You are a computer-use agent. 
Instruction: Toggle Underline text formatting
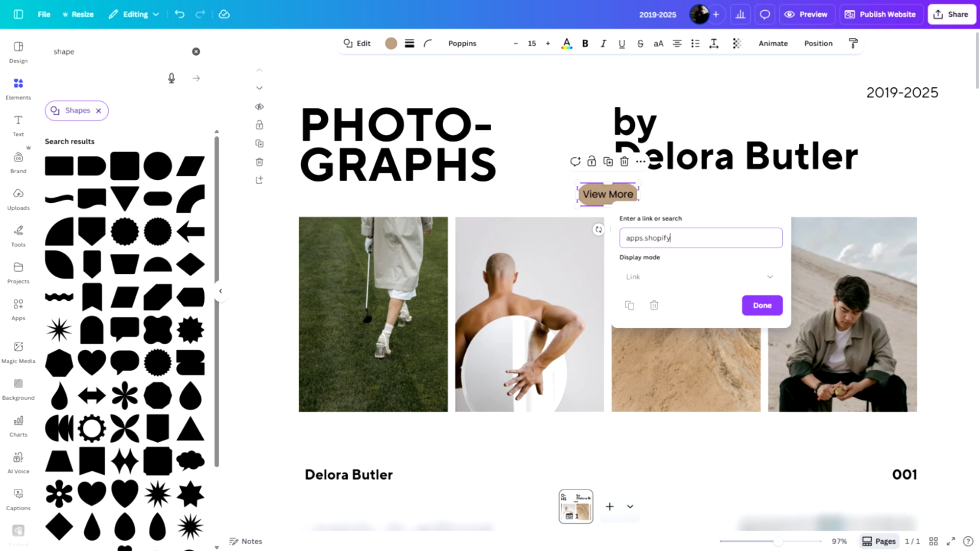coord(622,43)
